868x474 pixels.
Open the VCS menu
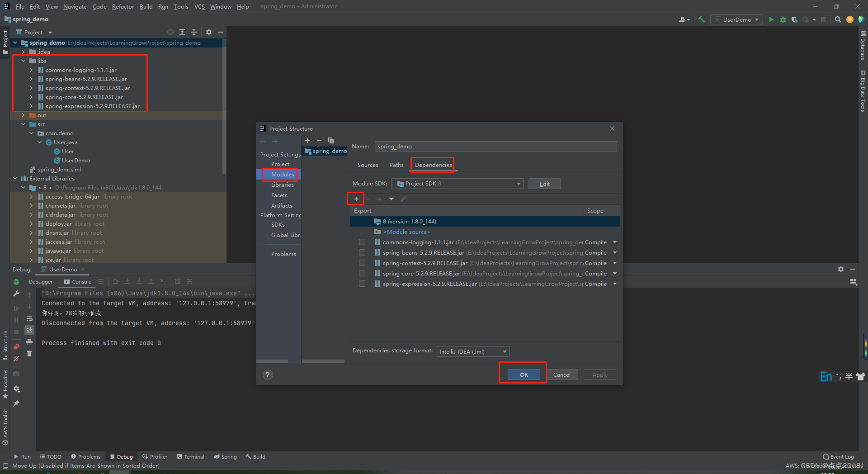[199, 6]
